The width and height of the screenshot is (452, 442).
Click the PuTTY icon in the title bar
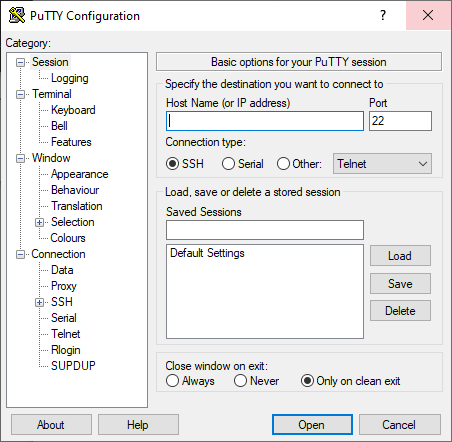(x=17, y=15)
